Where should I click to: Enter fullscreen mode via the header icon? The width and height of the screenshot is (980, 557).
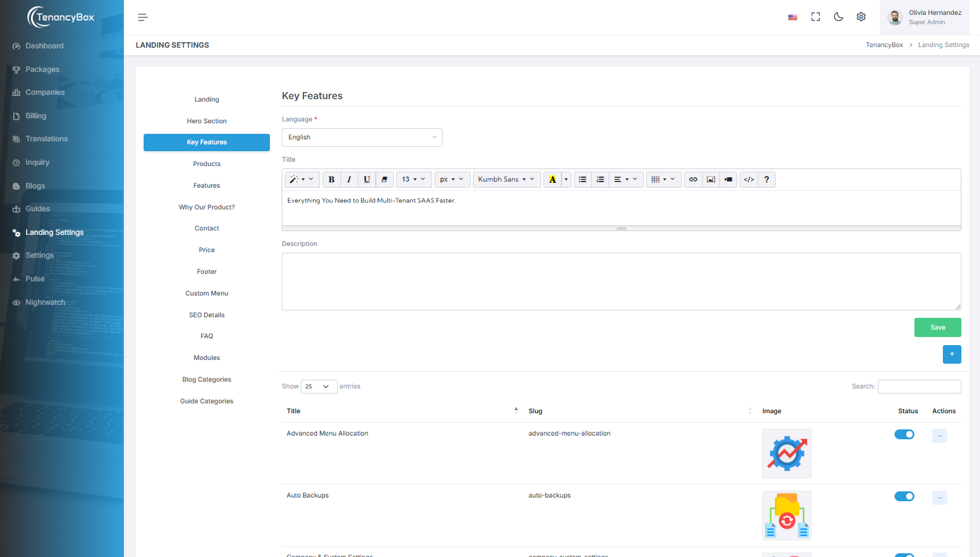815,17
